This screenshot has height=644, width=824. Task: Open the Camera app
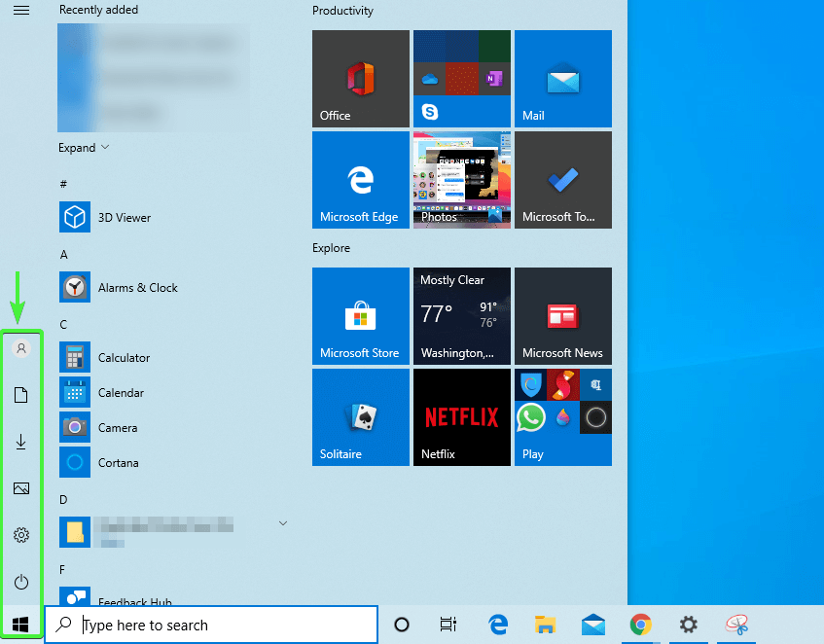coord(117,427)
